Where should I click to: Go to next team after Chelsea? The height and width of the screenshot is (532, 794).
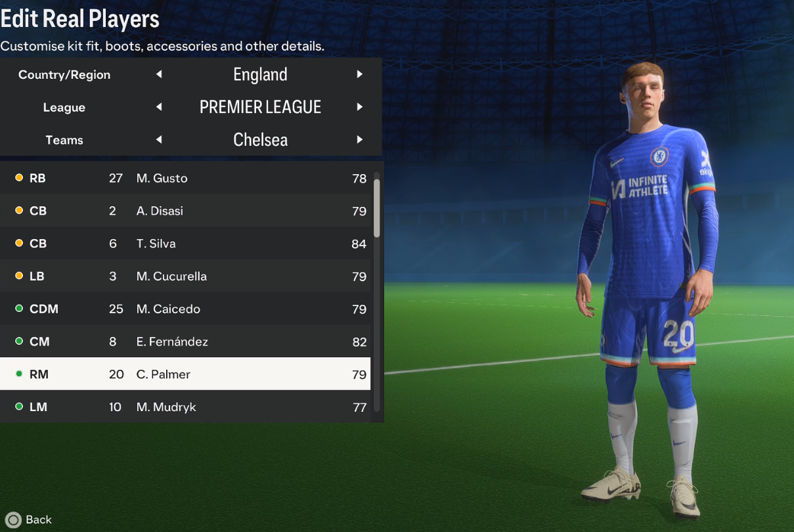(359, 139)
